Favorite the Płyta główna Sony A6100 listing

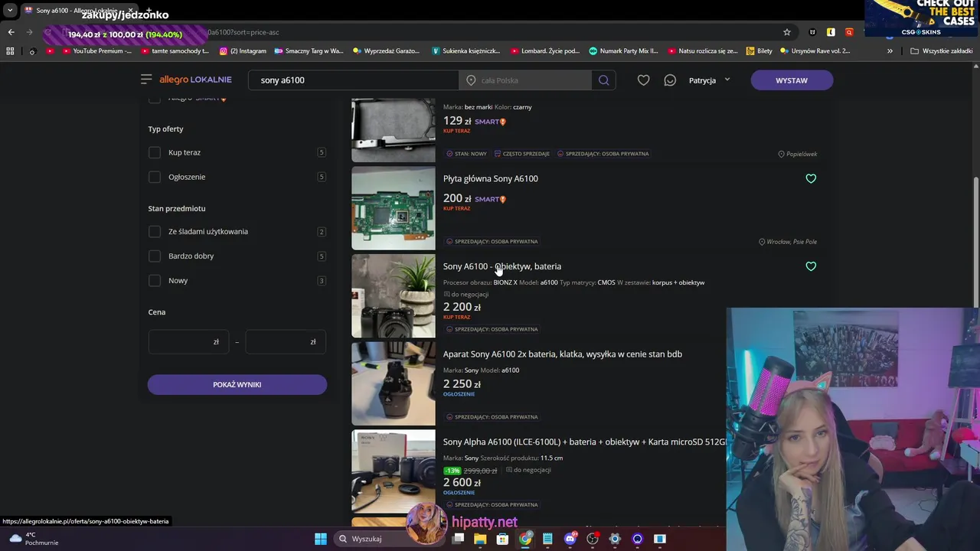tap(811, 178)
